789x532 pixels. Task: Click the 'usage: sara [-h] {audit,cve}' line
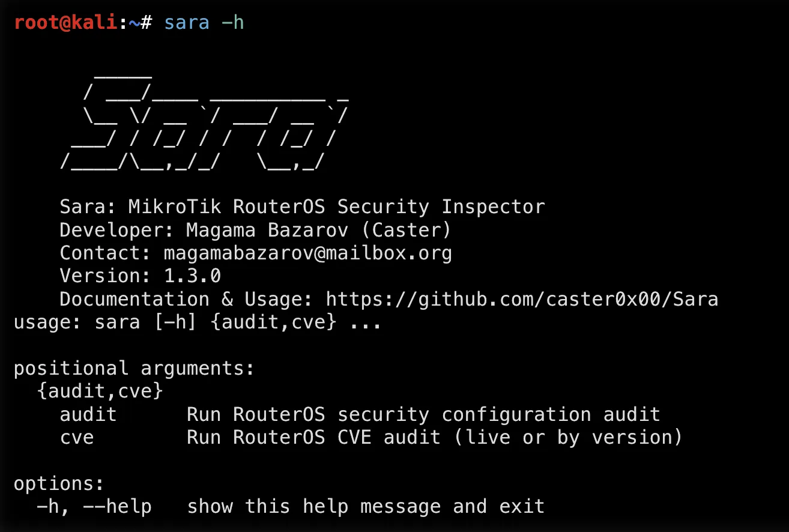pos(198,322)
